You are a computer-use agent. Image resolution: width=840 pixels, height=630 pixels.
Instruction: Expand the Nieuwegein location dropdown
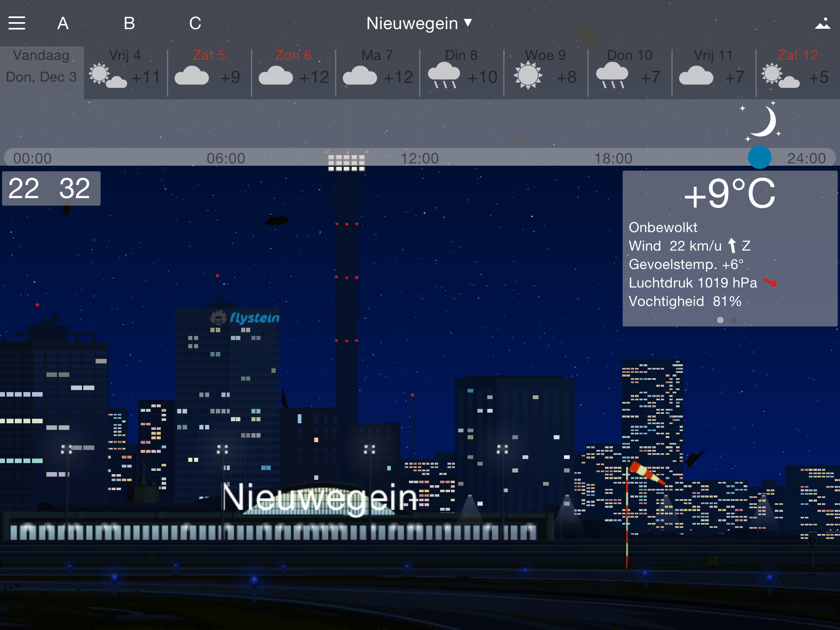pos(412,23)
